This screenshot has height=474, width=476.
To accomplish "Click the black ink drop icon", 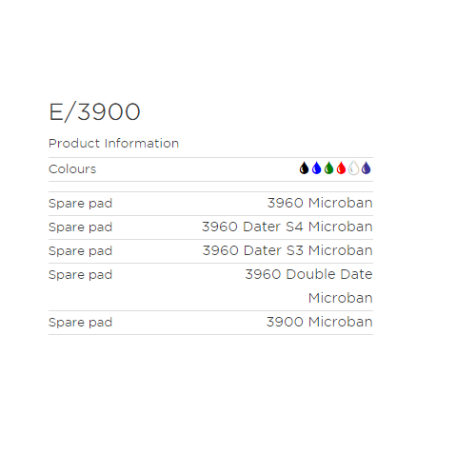I will (x=304, y=168).
